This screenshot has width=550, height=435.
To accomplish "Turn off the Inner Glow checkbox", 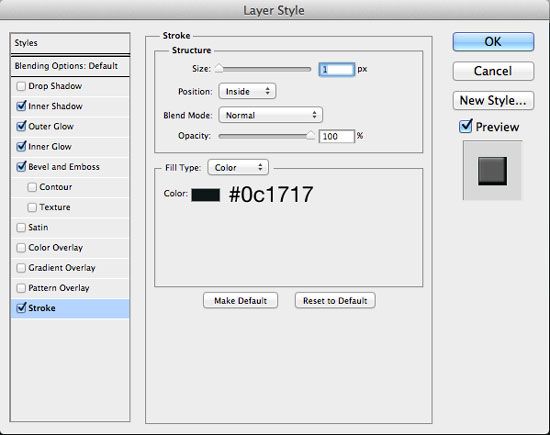I will (x=21, y=146).
